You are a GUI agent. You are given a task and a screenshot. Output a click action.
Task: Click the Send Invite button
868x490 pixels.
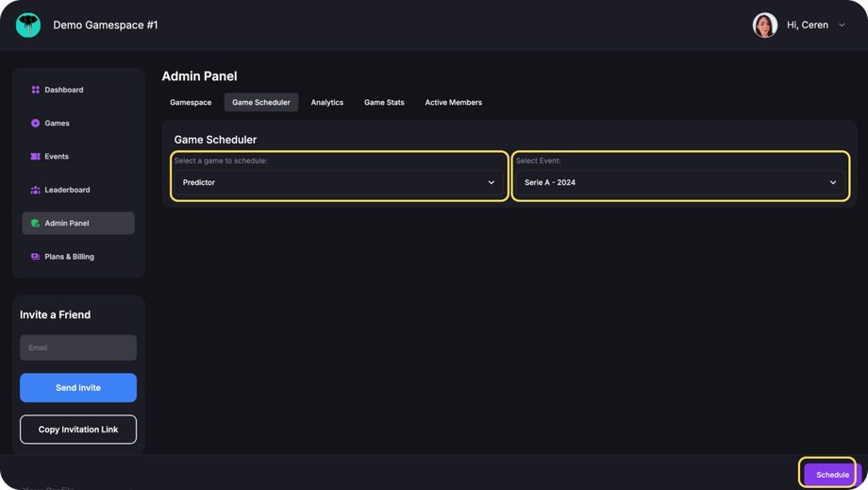pos(78,388)
